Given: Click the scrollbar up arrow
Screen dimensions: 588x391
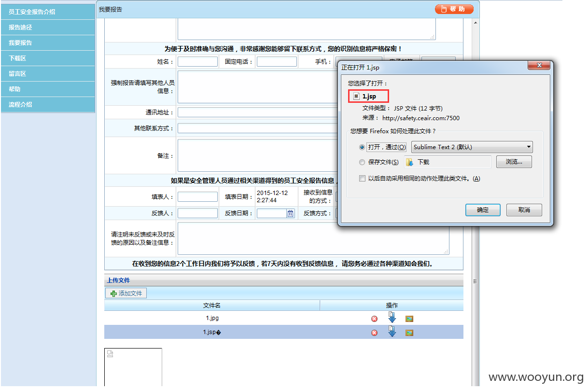Looking at the screenshot, I should point(476,23).
